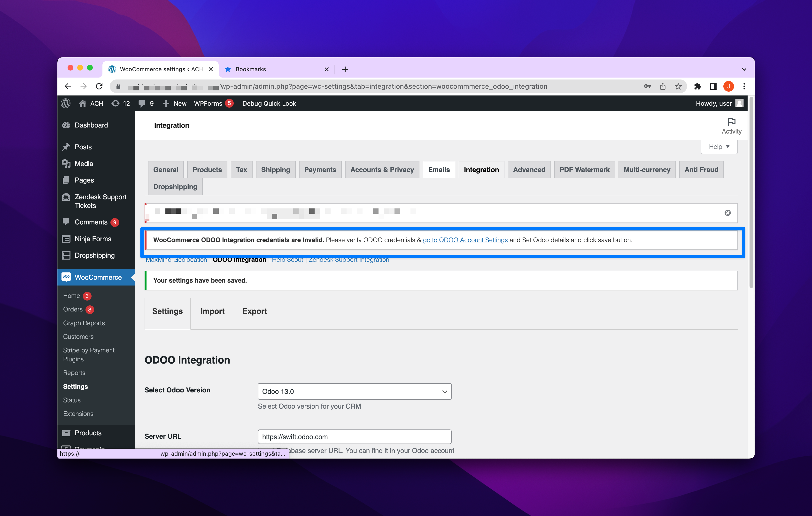Open the New content menu
The height and width of the screenshot is (516, 812).
tap(174, 103)
